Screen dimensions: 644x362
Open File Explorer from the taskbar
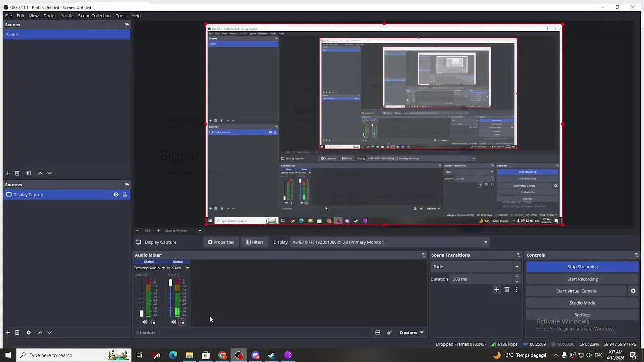189,355
